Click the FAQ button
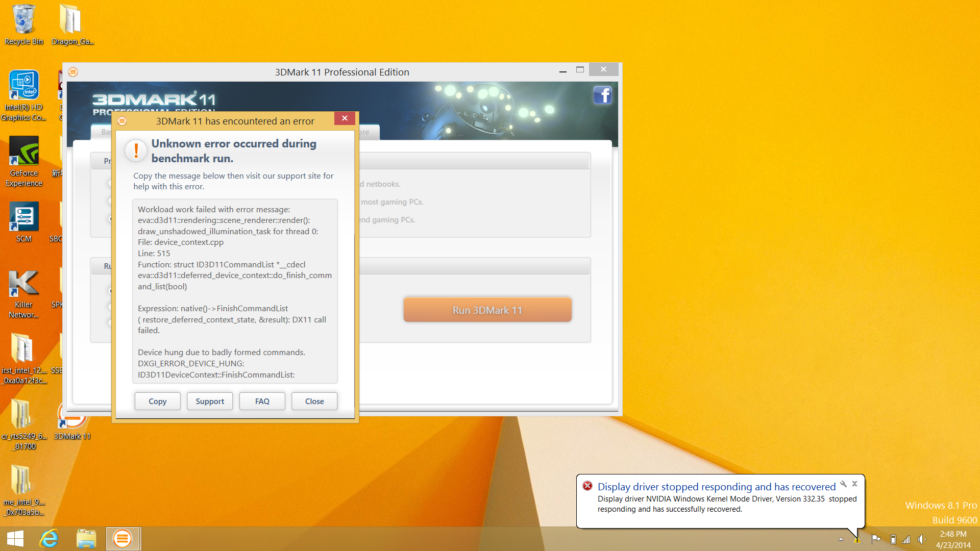The width and height of the screenshot is (980, 551). tap(262, 401)
